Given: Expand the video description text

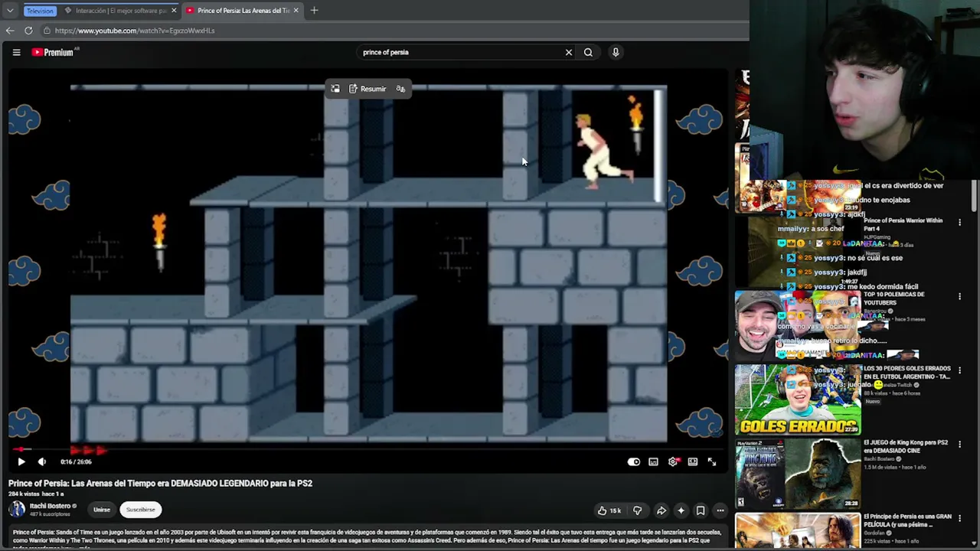Looking at the screenshot, I should click(367, 536).
